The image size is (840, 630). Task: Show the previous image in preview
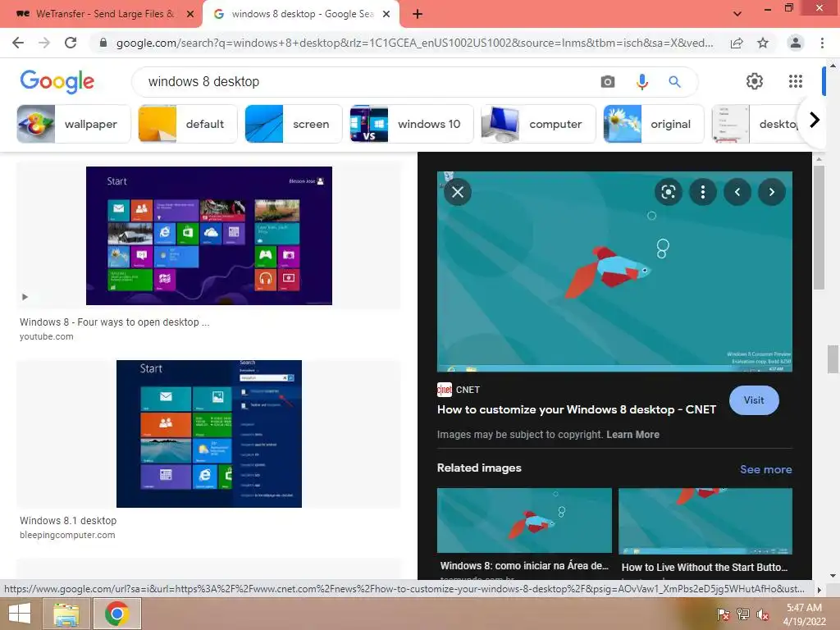(737, 192)
